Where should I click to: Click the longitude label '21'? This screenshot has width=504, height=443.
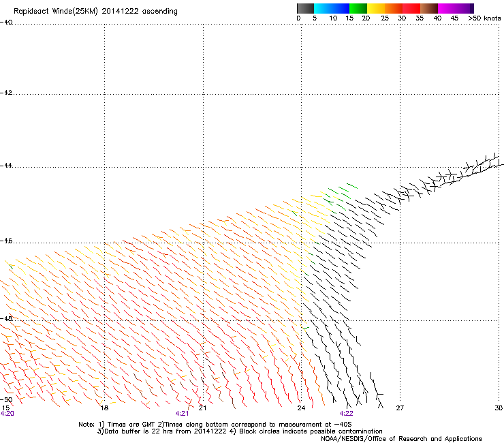point(202,408)
